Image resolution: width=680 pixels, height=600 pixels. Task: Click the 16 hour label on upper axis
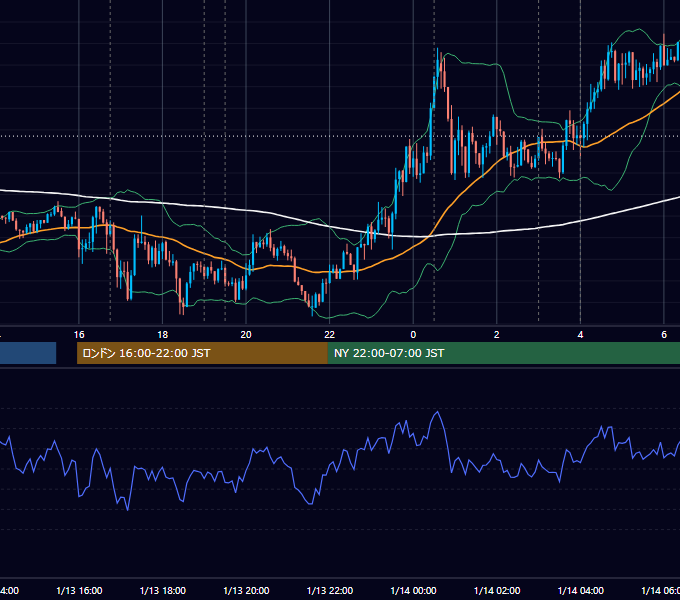[x=79, y=335]
